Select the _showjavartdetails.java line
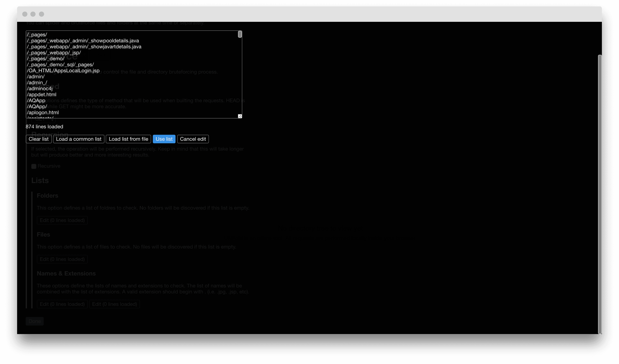 click(84, 47)
